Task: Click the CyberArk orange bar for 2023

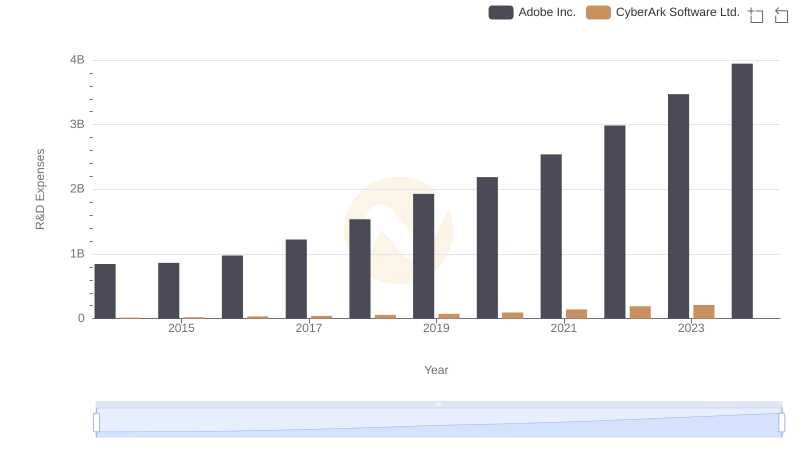Action: pos(704,311)
